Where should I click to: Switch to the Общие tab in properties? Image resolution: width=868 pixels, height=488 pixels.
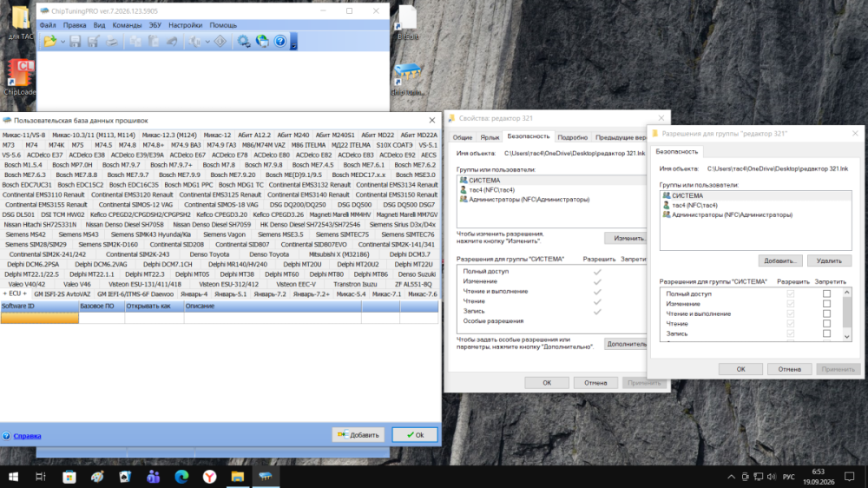[x=463, y=137]
